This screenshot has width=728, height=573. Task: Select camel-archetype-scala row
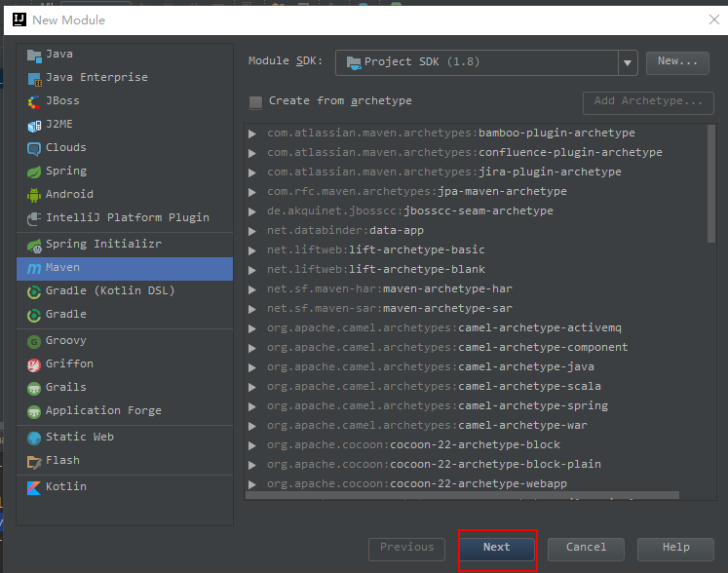pos(476,386)
